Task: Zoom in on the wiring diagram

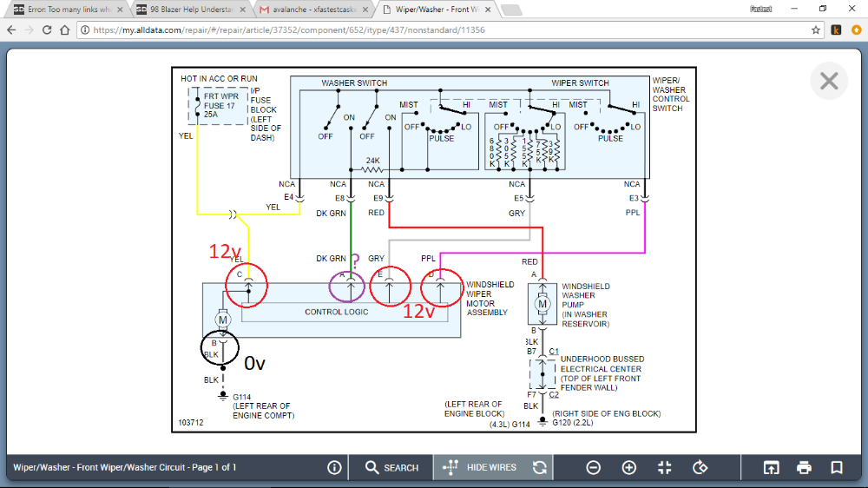Action: [629, 468]
